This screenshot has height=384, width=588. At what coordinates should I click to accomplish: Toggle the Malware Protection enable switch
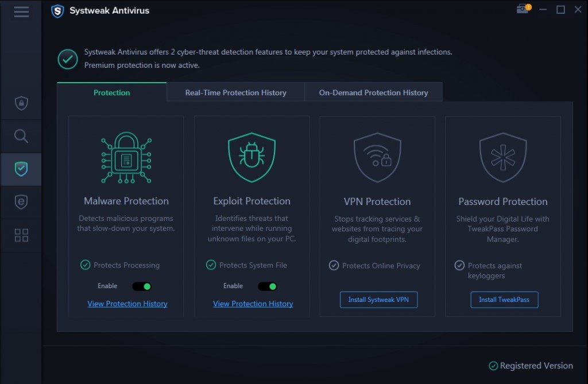142,286
